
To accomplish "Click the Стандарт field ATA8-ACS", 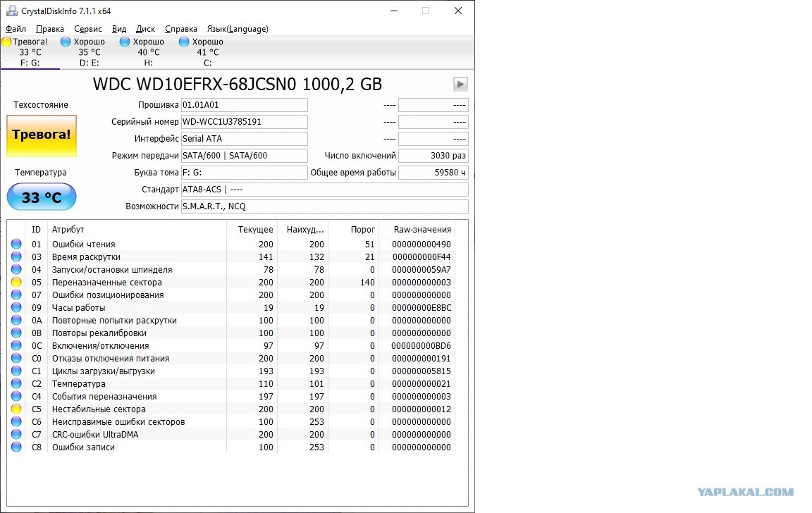I will click(325, 190).
